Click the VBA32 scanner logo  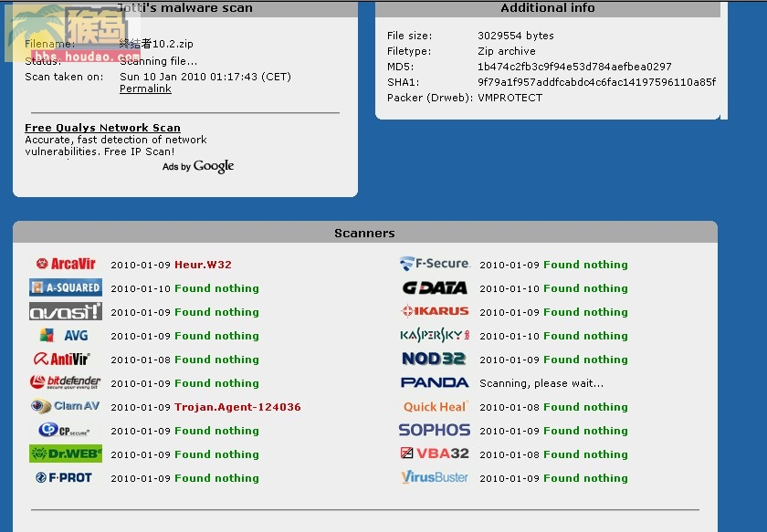click(x=435, y=454)
